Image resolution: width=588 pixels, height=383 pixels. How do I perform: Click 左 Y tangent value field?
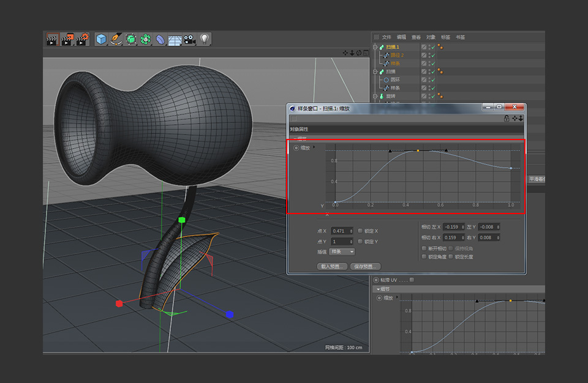(489, 227)
